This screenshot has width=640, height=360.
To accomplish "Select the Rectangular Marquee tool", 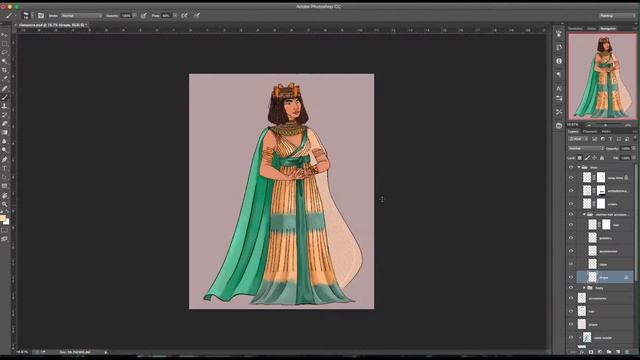I will point(4,44).
